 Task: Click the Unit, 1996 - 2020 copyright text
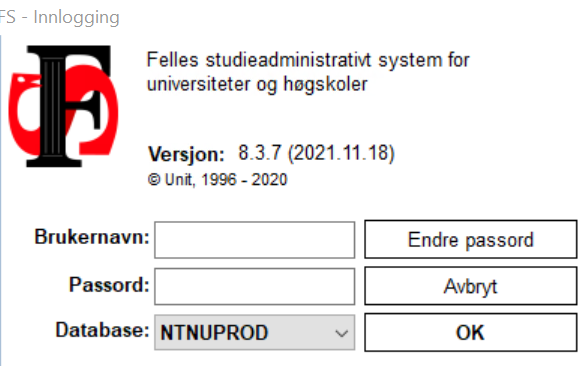(x=226, y=180)
